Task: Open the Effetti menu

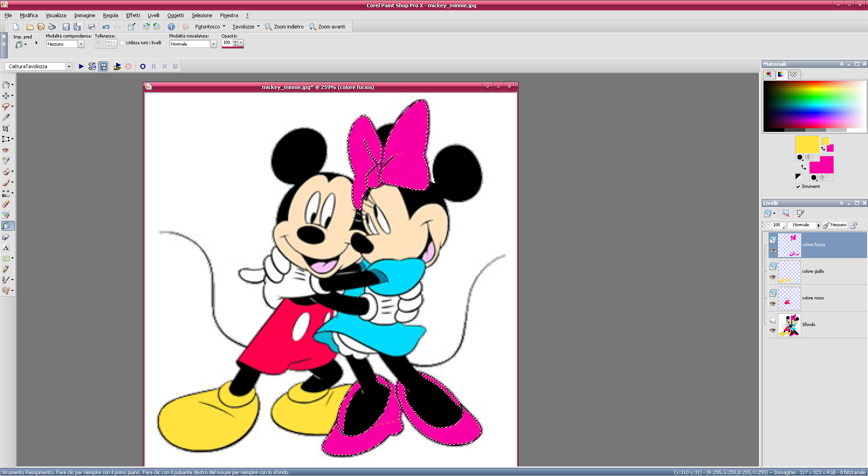Action: (133, 15)
